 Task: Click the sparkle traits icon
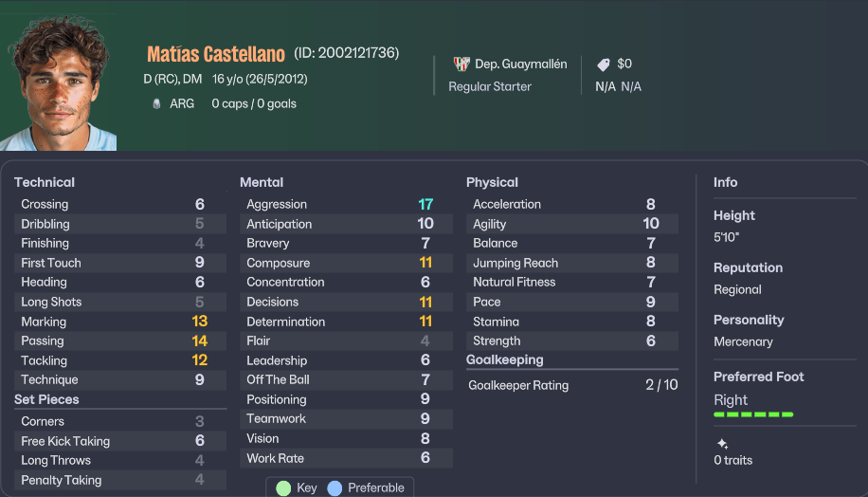pos(722,443)
